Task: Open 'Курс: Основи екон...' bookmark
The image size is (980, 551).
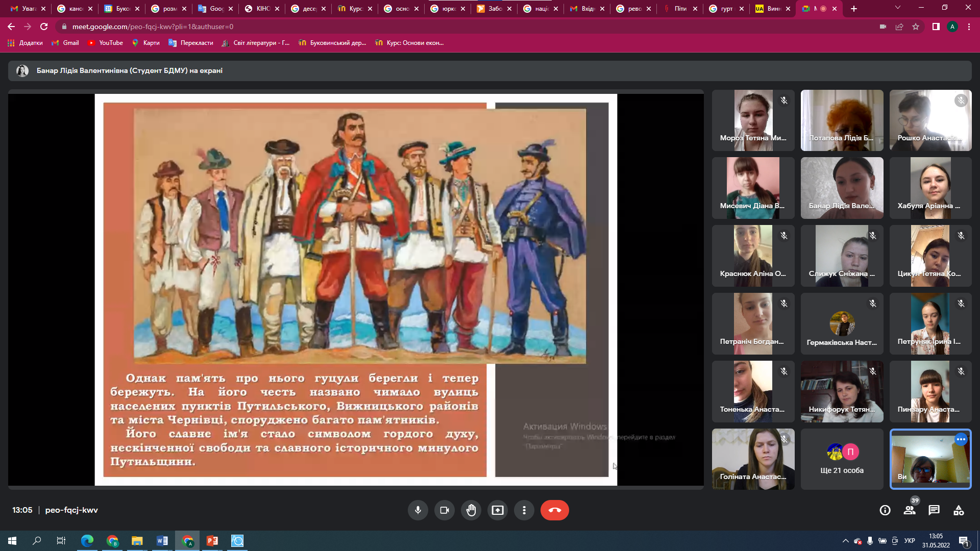Action: click(x=409, y=43)
